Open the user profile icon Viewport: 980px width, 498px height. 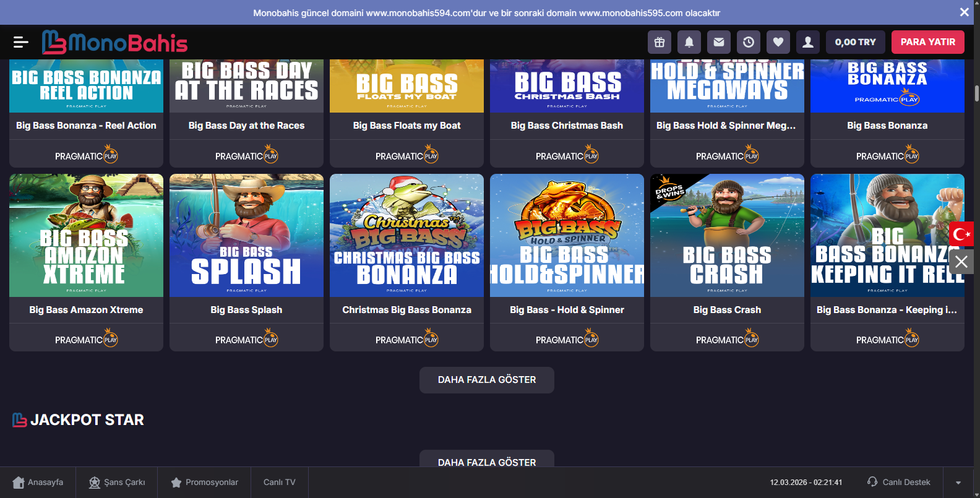coord(808,42)
